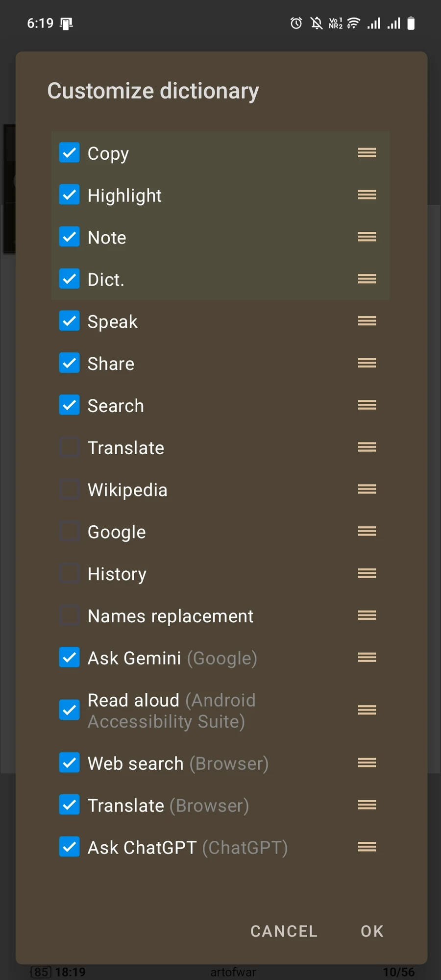Screen dimensions: 441x980
Task: Confirm with the OK button
Action: click(372, 931)
